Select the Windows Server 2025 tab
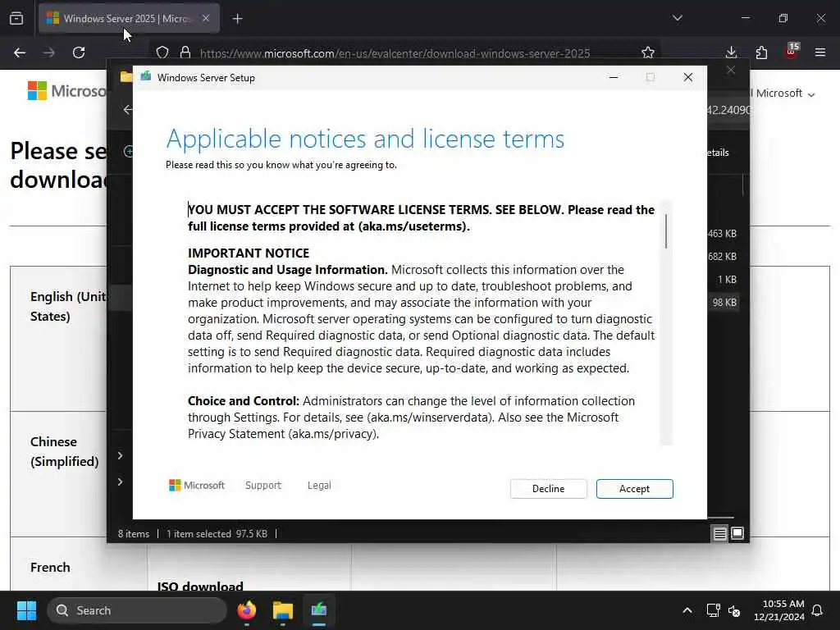This screenshot has width=840, height=630. [x=129, y=18]
